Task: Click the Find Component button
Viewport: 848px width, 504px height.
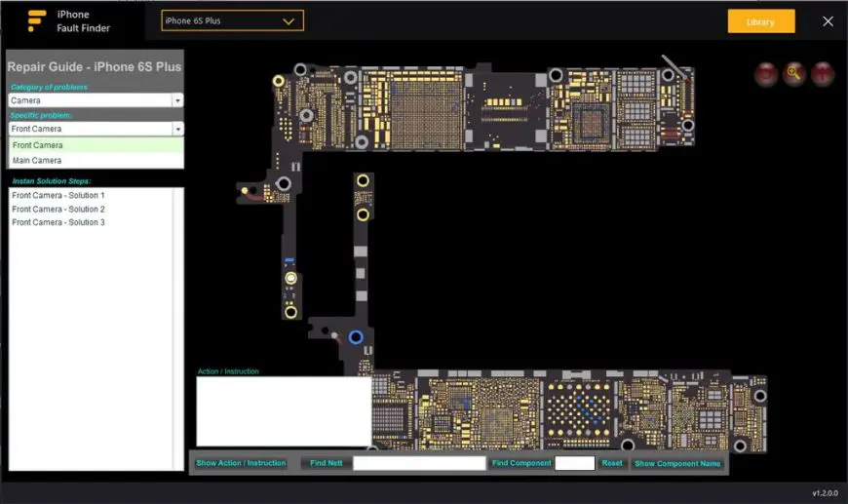Action: [521, 463]
